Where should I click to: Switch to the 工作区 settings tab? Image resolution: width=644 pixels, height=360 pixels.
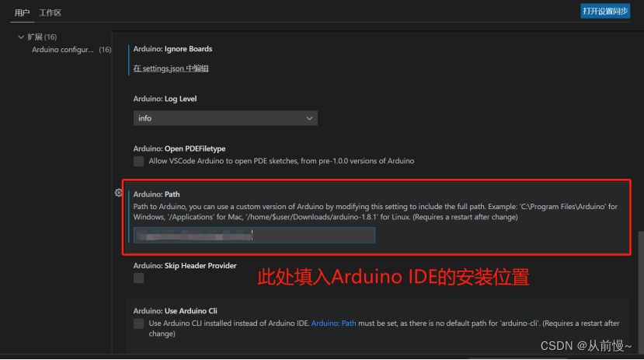[50, 12]
